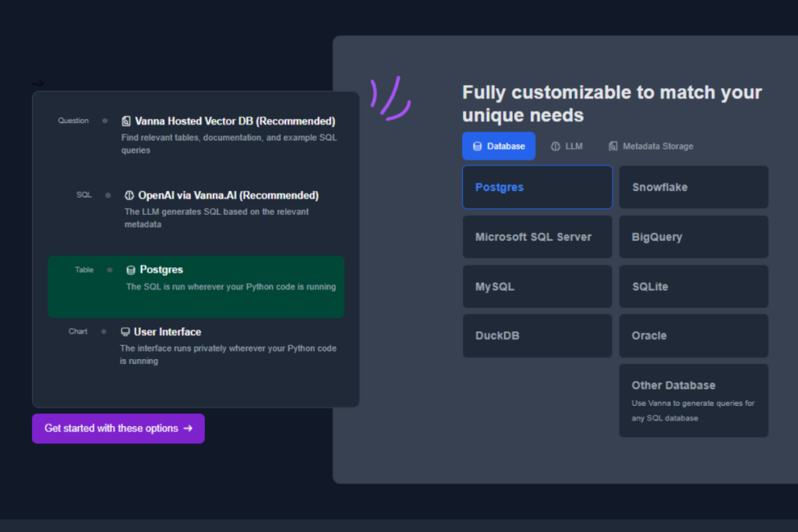Select OpenAI via Vanna.AI (Recommended) heading

[x=228, y=196]
